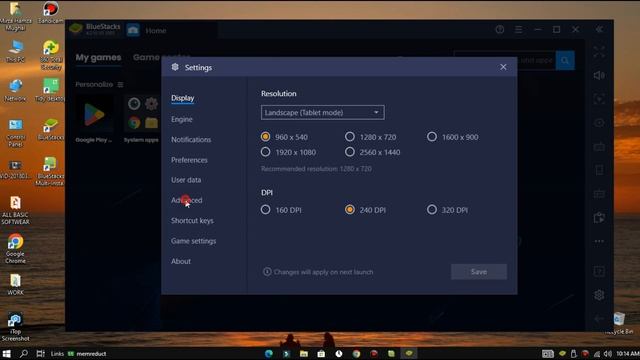Open the User data tab

point(186,180)
